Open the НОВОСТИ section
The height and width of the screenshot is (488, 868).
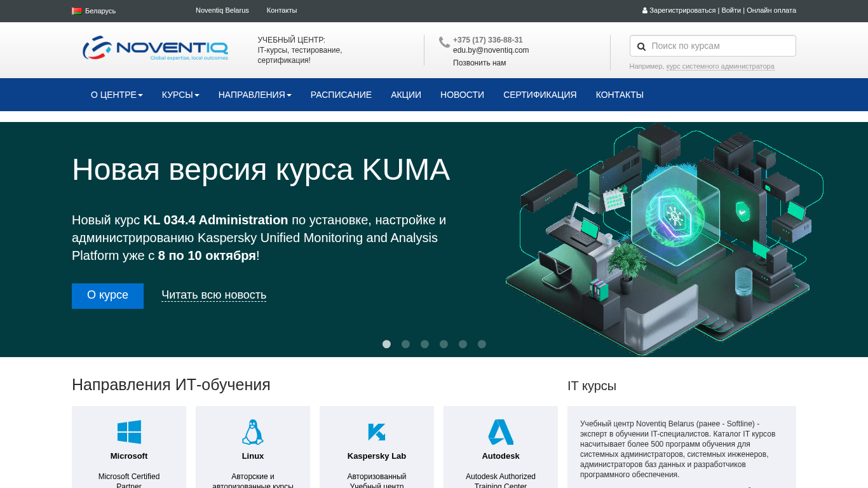462,95
